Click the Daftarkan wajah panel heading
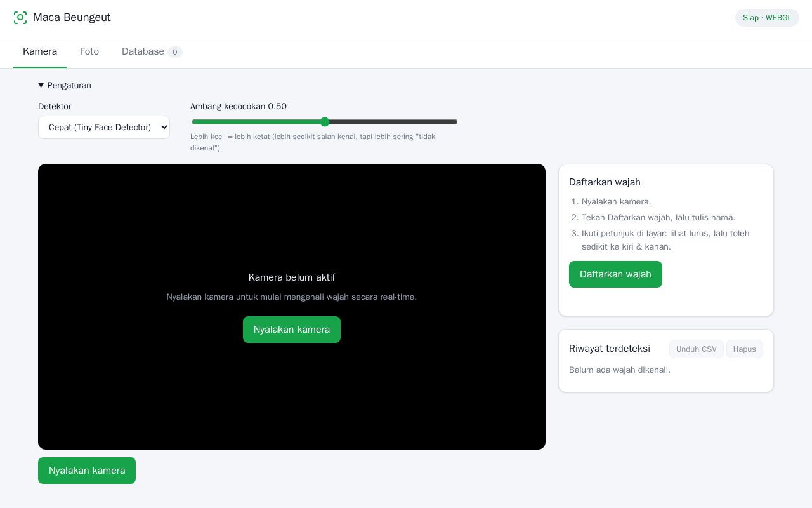This screenshot has height=508, width=812. pyautogui.click(x=605, y=182)
